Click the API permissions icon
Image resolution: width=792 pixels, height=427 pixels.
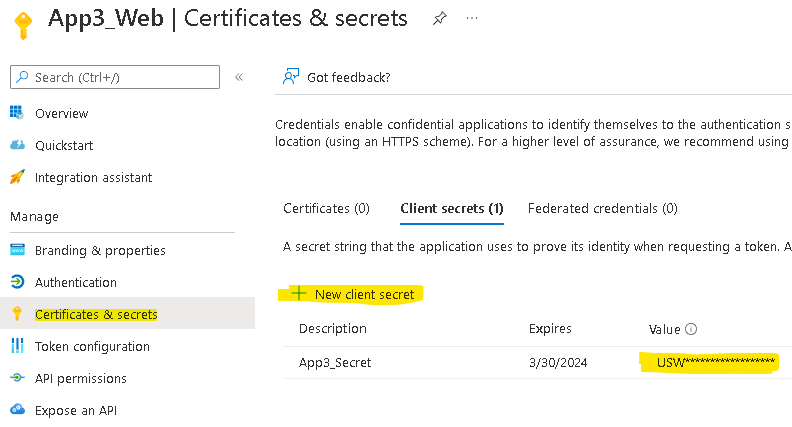coord(17,377)
